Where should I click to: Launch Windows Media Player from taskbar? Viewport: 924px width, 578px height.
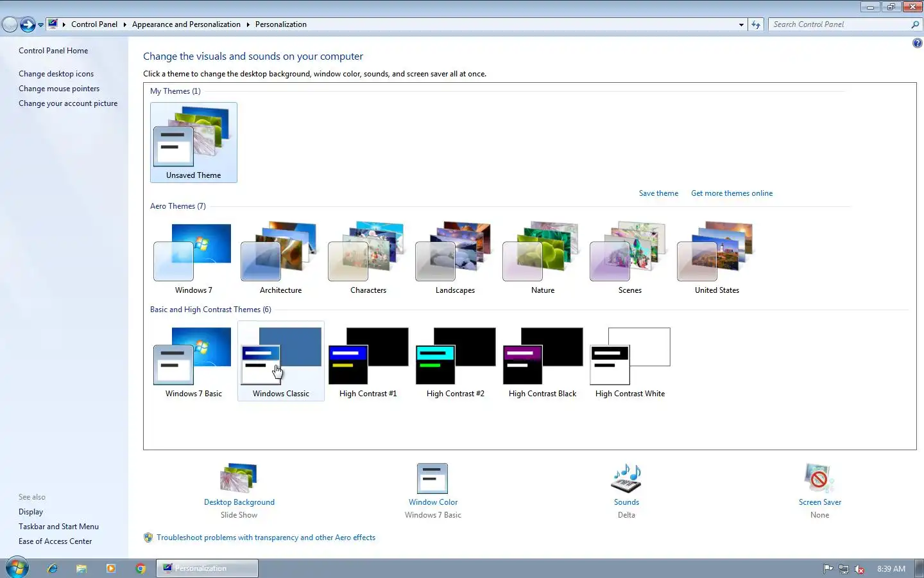pos(111,568)
